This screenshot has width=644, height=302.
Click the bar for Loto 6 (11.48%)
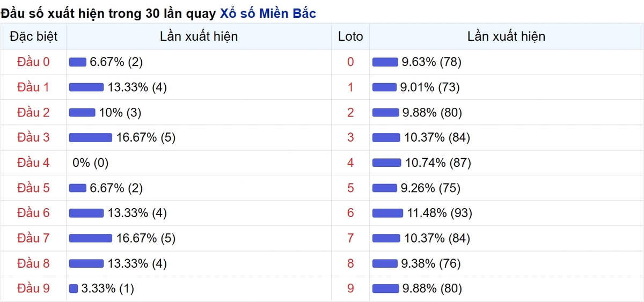pos(387,213)
